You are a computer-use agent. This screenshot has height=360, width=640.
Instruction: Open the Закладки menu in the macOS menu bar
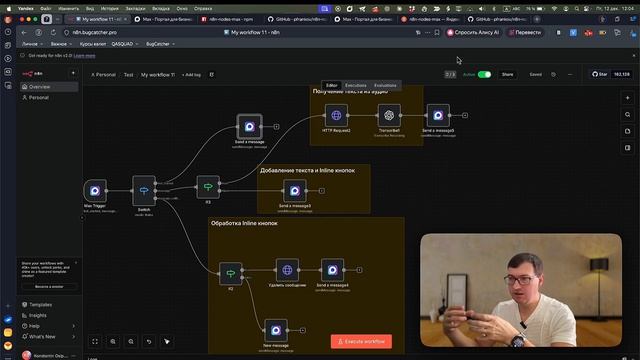pos(135,9)
